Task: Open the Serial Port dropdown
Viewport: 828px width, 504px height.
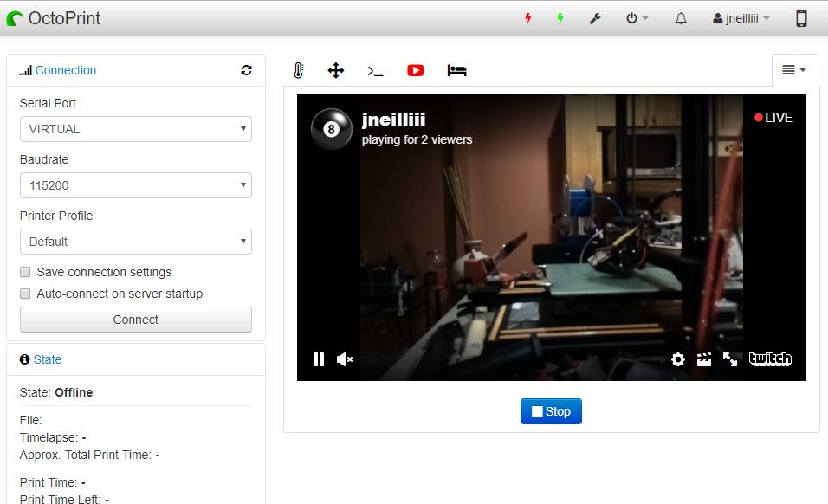Action: [x=136, y=129]
